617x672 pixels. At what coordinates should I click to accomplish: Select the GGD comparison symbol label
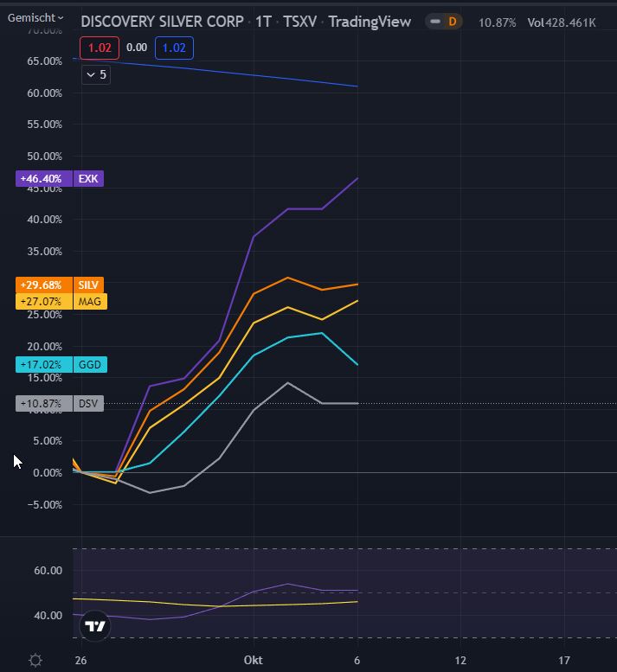click(90, 365)
